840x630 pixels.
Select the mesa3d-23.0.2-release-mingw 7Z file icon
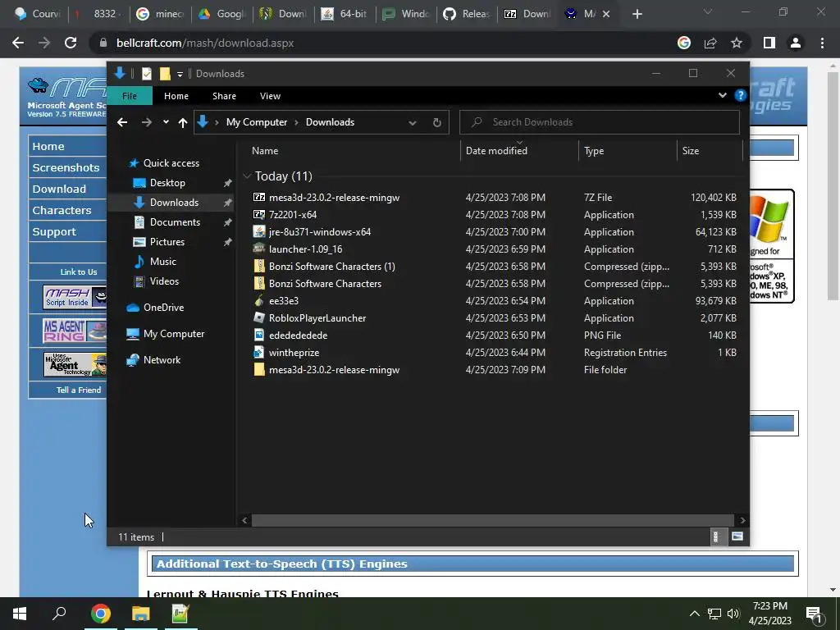259,197
